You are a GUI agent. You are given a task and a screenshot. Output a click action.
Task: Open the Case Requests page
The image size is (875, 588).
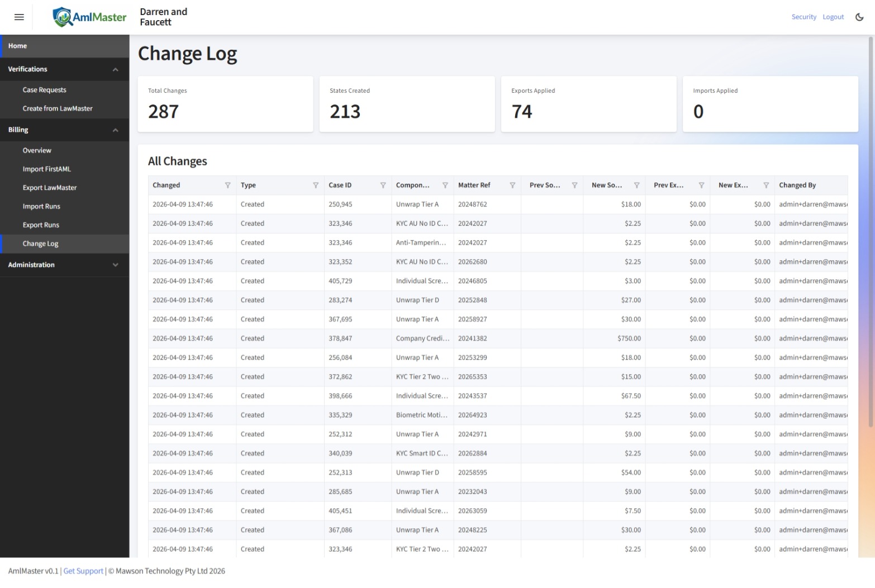(x=44, y=89)
